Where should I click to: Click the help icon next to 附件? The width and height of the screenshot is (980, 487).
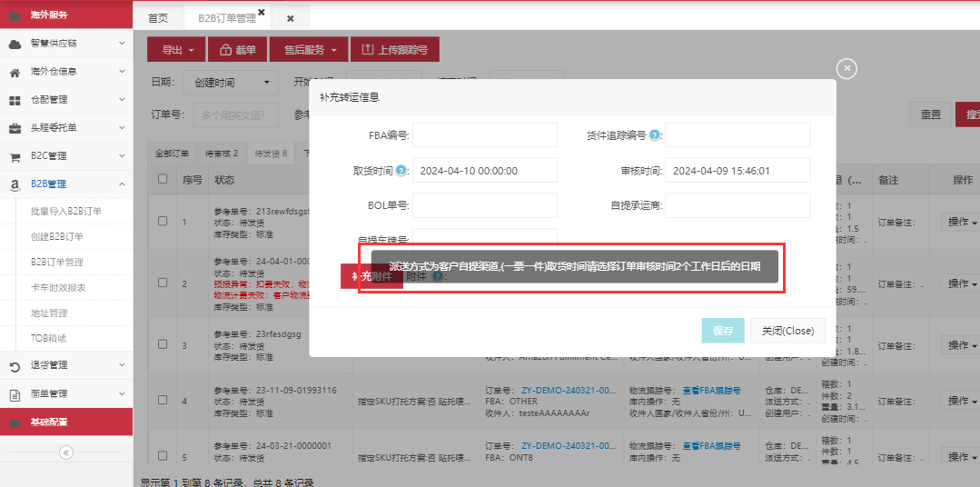tap(437, 275)
